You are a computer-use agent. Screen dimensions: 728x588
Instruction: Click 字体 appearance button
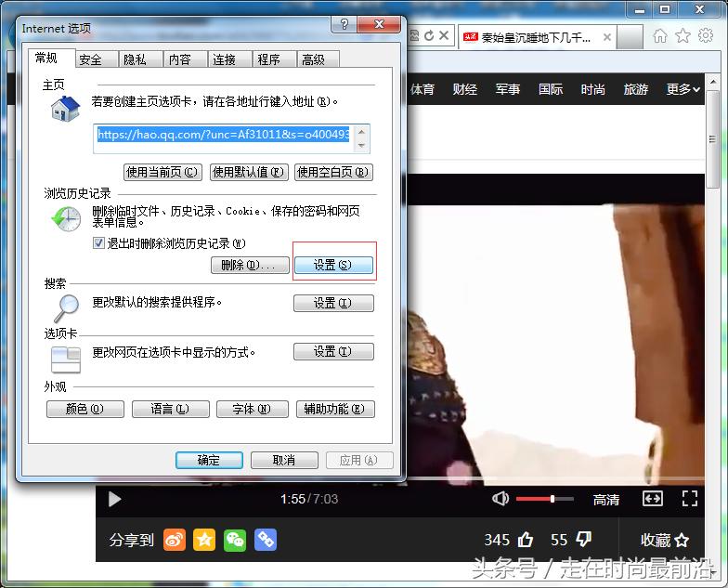[x=253, y=409]
